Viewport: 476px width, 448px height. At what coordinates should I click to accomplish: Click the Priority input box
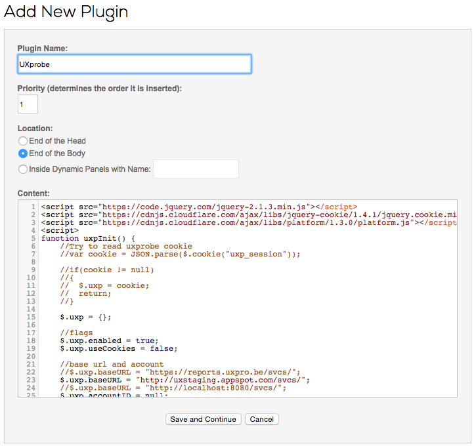point(28,104)
